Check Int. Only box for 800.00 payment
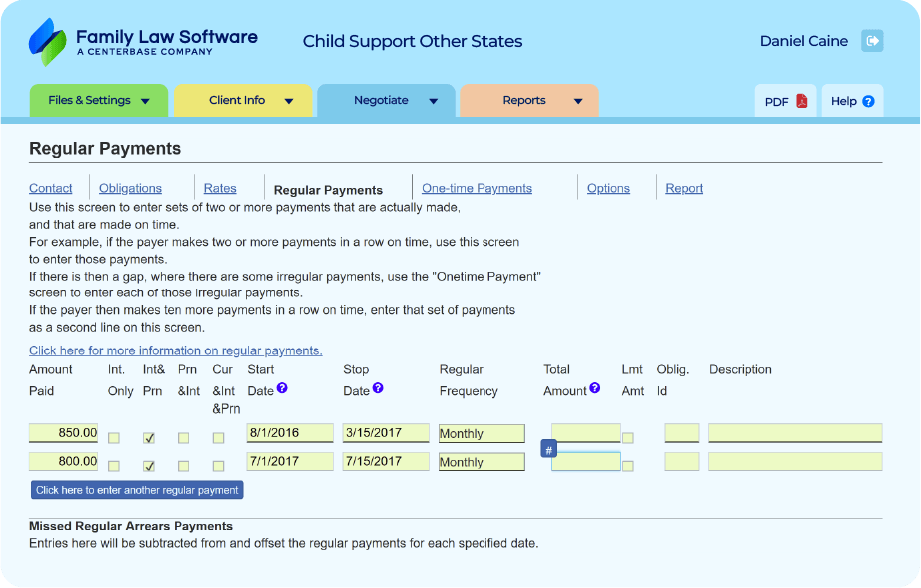921x588 pixels. coord(114,466)
